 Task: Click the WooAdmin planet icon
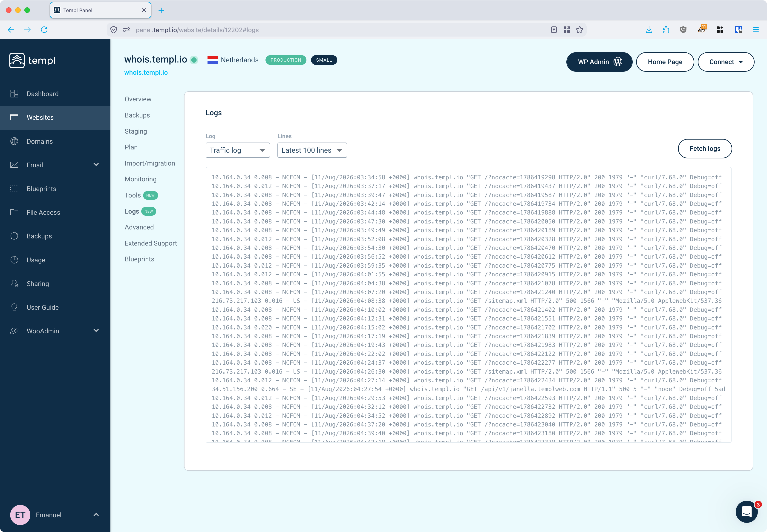(14, 331)
